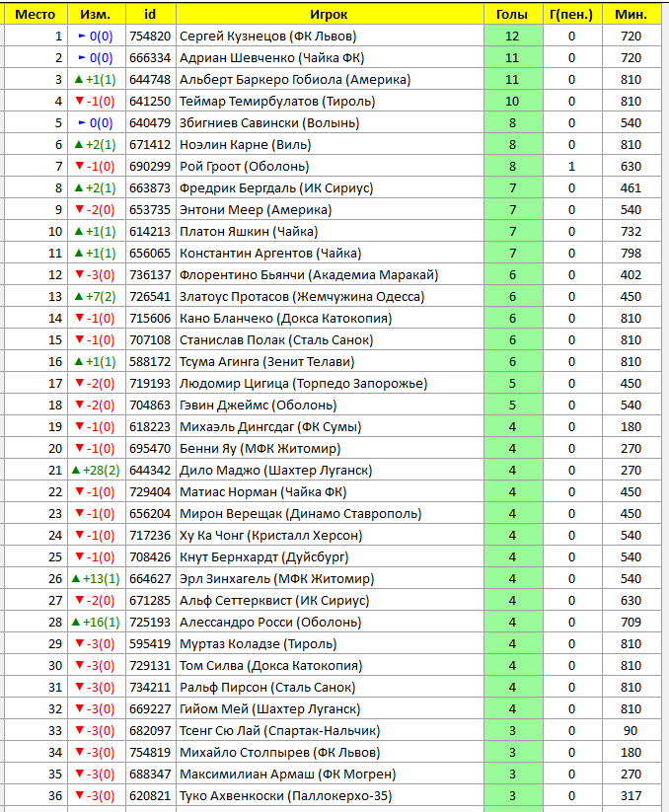Select 'Ральф Пирсон (Сталь Санок)' cell
The height and width of the screenshot is (812, 669).
(330, 689)
